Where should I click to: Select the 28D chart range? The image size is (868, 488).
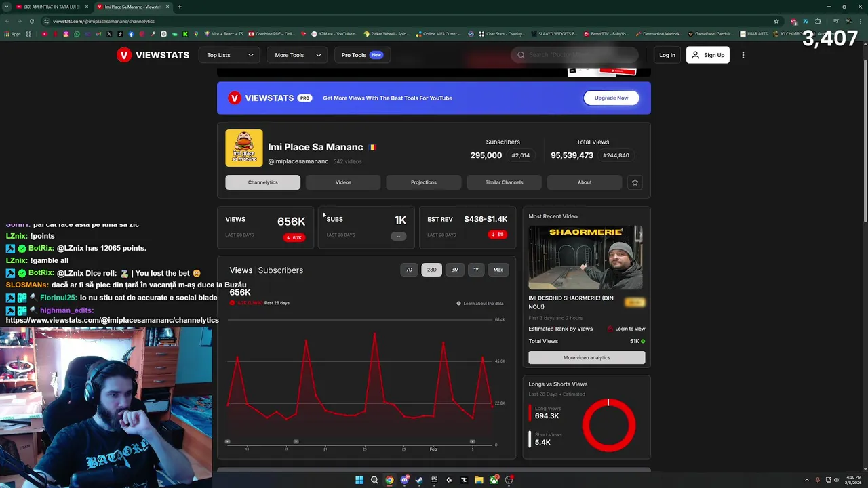(431, 270)
